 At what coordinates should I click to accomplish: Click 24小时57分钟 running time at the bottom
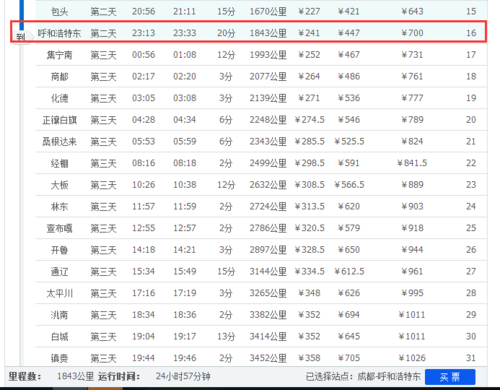(183, 377)
